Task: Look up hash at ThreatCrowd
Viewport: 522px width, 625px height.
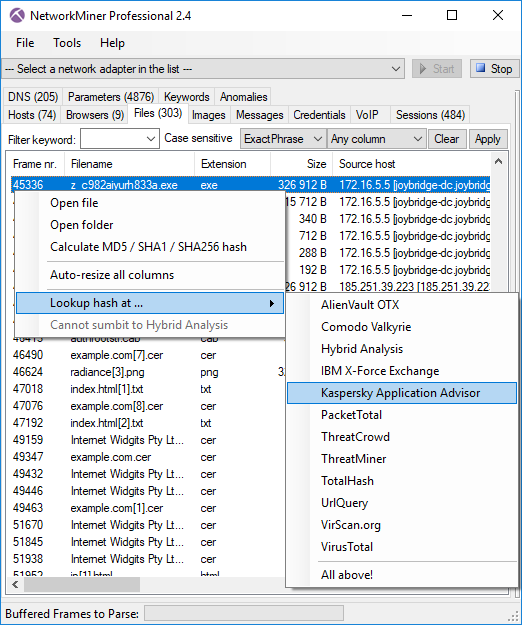Action: point(402,437)
